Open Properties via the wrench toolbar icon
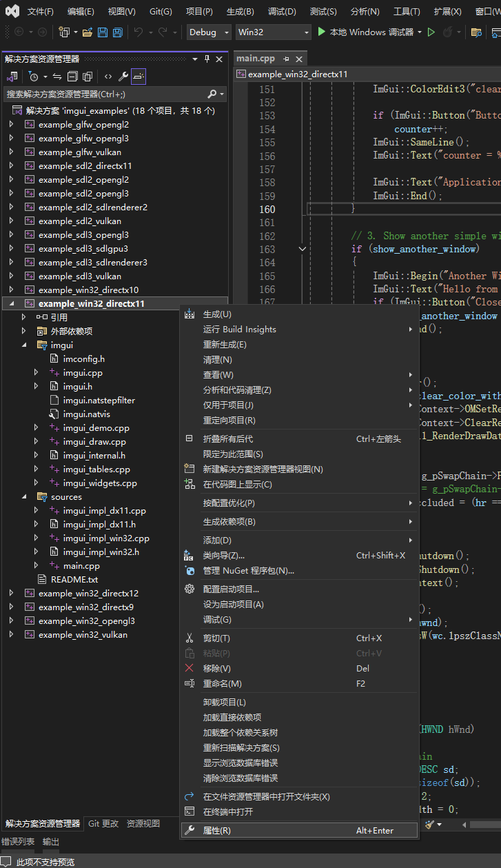This screenshot has height=868, width=501. click(123, 77)
